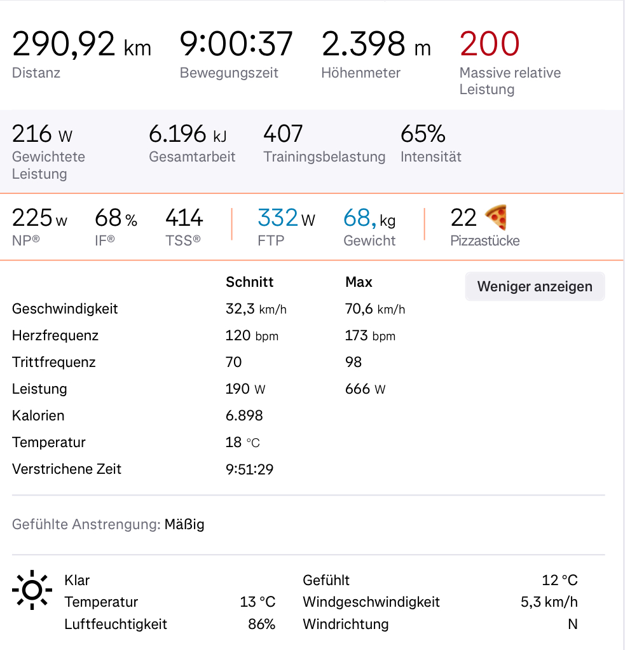Viewport: 644px width, 650px height.
Task: Click the 22 Pizzastücke count
Action: tap(463, 218)
